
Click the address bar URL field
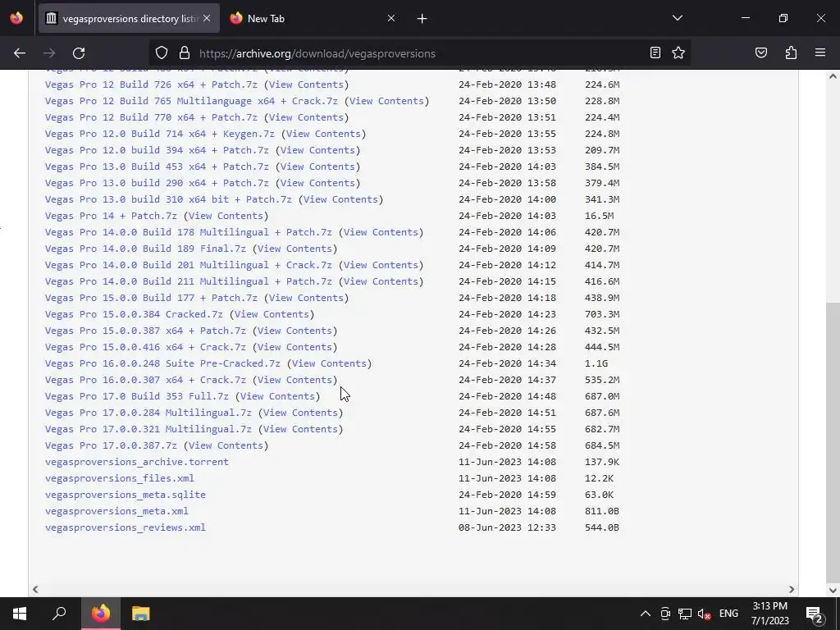[418, 53]
